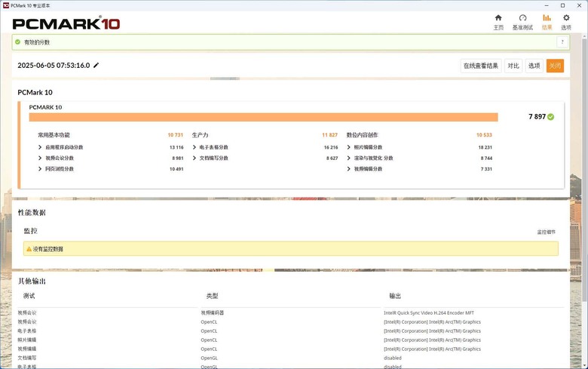Click the orange PCMARK 10 score bar
Screen dimensions: 588x369
pos(263,117)
